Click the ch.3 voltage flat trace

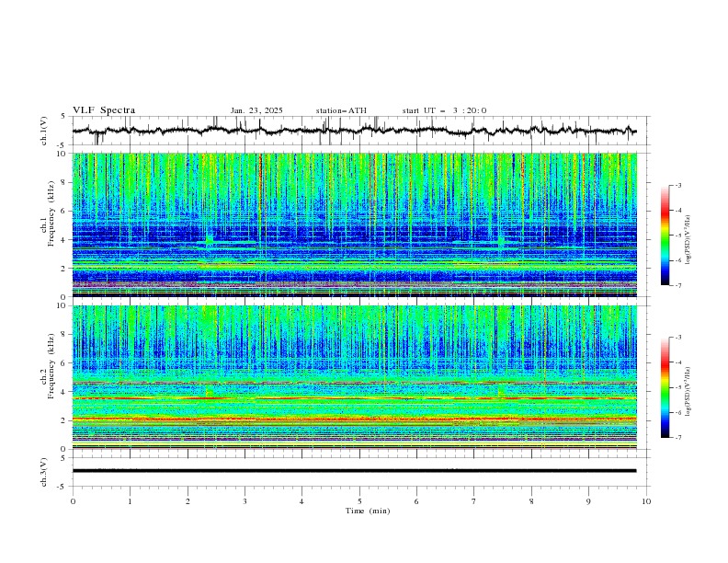354,471
